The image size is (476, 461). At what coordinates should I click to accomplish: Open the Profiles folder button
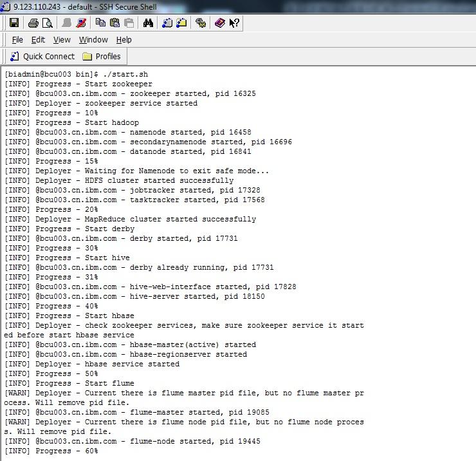point(102,57)
